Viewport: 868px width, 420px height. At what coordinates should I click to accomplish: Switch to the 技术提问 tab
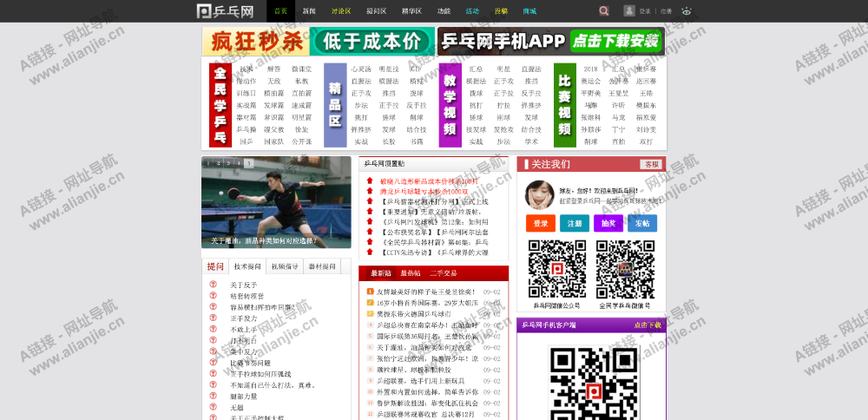pos(247,266)
